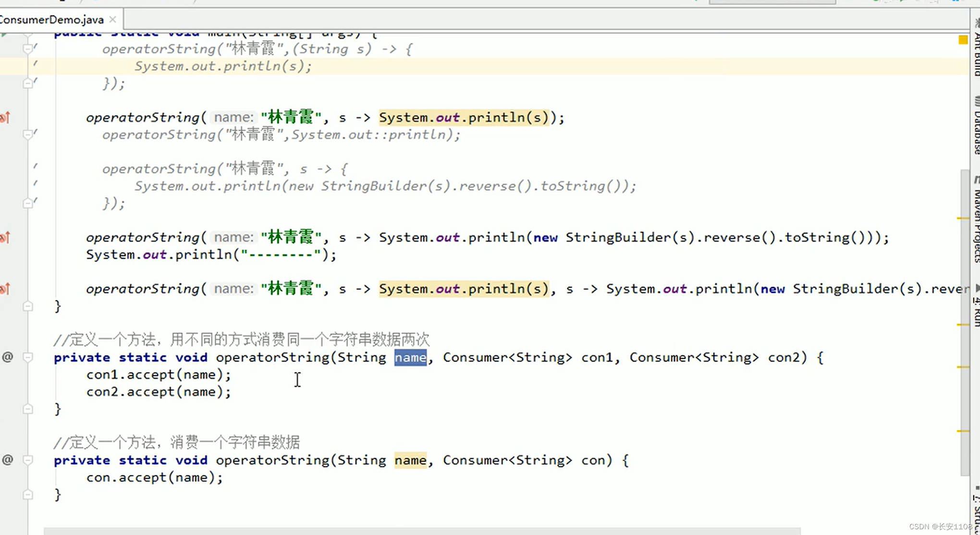Click fold end marker at main method closing brace

click(x=28, y=306)
